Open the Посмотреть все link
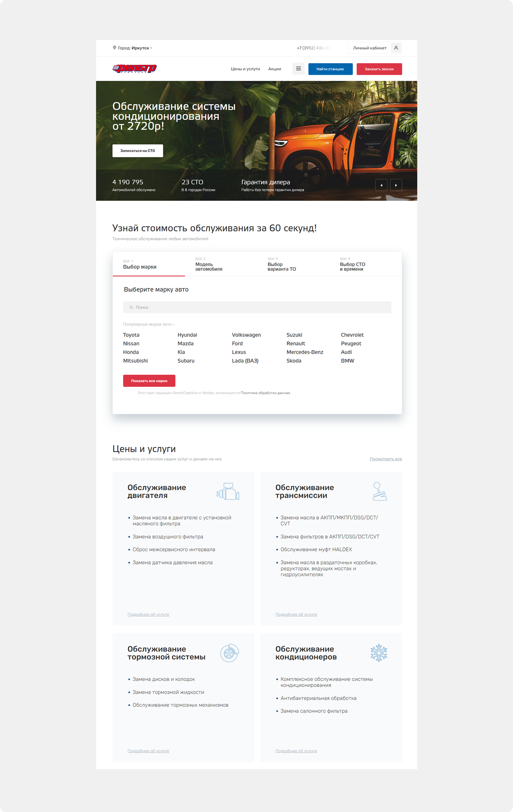Image resolution: width=513 pixels, height=812 pixels. coord(386,459)
